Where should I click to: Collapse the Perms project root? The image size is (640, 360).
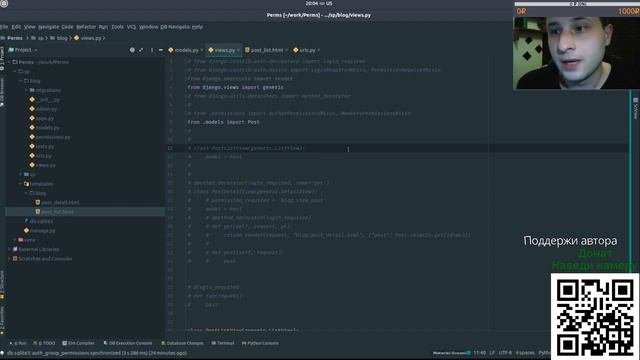coord(10,62)
